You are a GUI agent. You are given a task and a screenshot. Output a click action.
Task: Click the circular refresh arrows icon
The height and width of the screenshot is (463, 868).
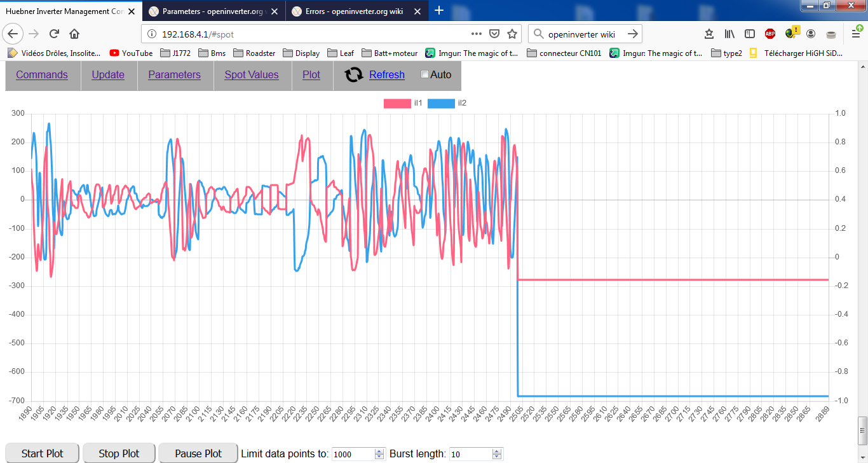coord(354,75)
